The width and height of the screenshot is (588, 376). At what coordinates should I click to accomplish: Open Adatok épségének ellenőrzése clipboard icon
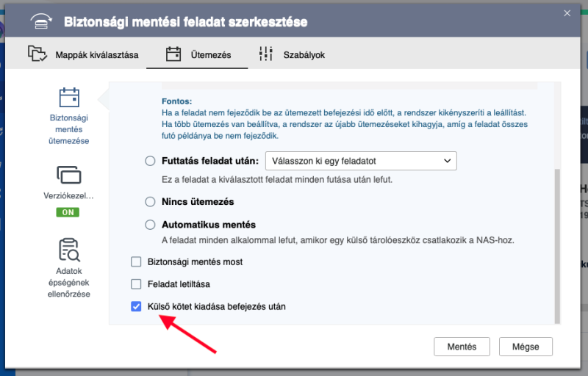click(69, 250)
